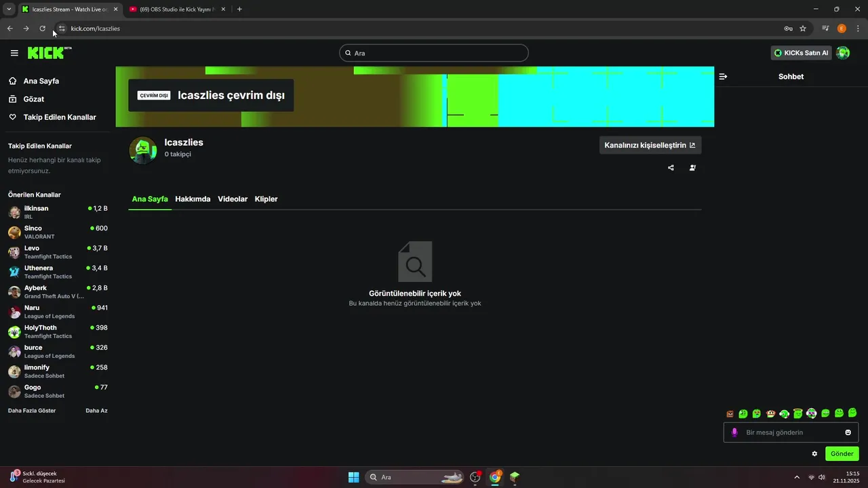Open recommended channel burce
The width and height of the screenshot is (868, 488).
(x=58, y=352)
